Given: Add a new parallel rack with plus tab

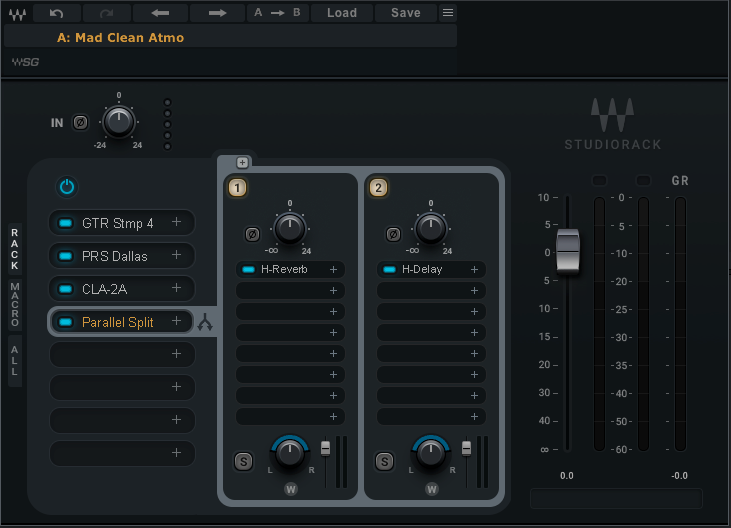Looking at the screenshot, I should coord(242,162).
